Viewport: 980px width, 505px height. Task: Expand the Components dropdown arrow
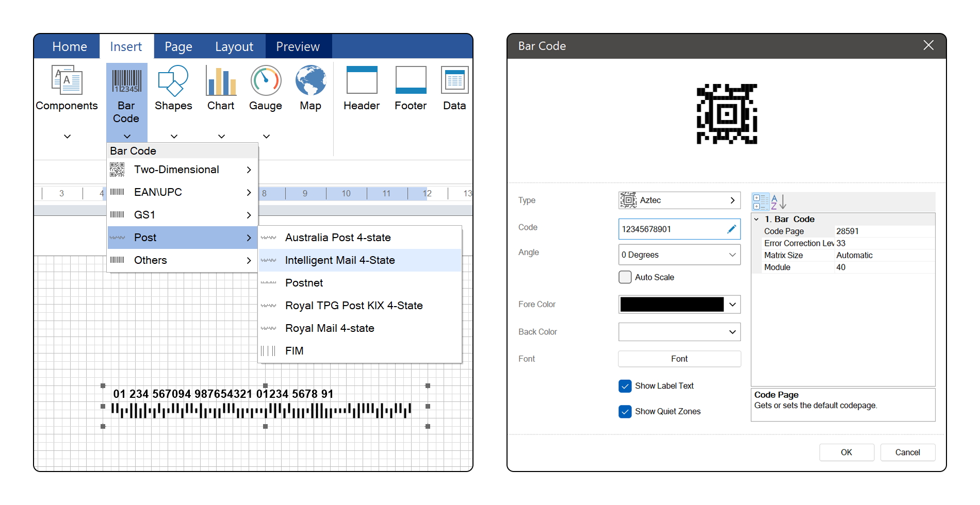click(x=67, y=137)
